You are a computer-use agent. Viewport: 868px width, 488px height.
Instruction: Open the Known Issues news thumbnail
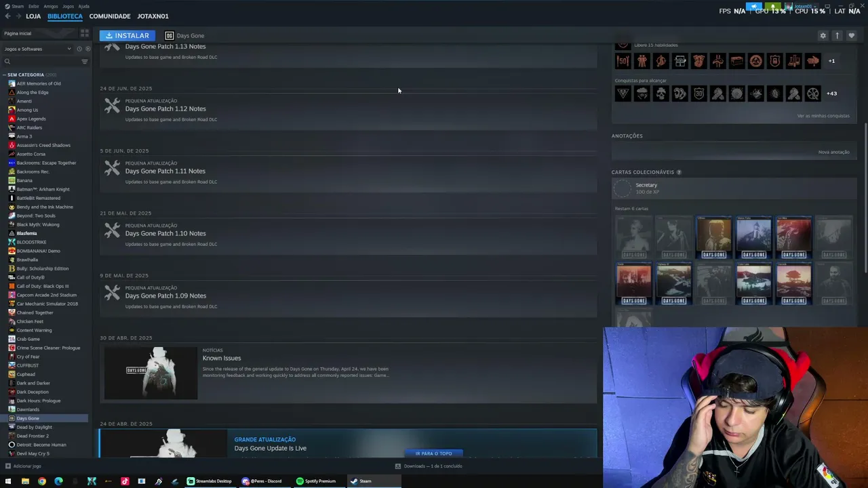pyautogui.click(x=151, y=372)
